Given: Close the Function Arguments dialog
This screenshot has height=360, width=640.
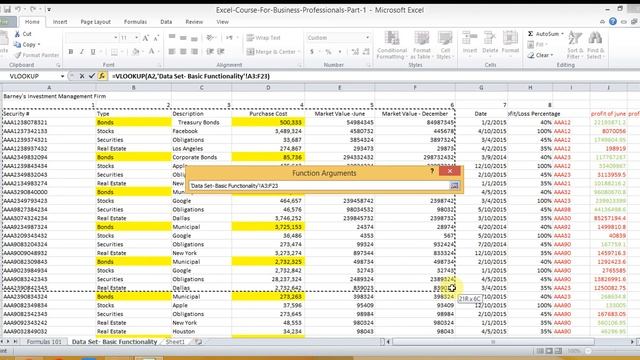Looking at the screenshot, I should [x=450, y=171].
